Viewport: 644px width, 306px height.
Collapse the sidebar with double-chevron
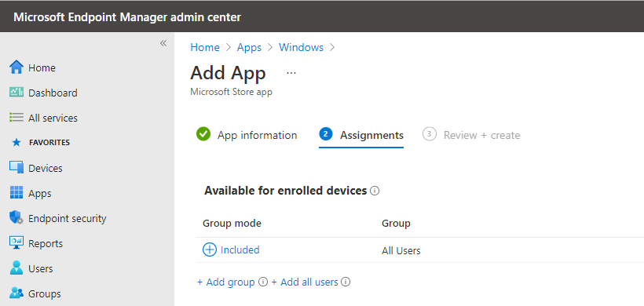point(163,43)
